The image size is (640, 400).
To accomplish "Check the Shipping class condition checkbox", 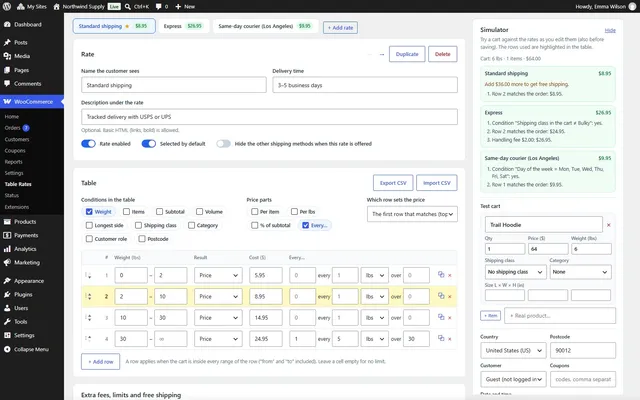I will tap(138, 225).
